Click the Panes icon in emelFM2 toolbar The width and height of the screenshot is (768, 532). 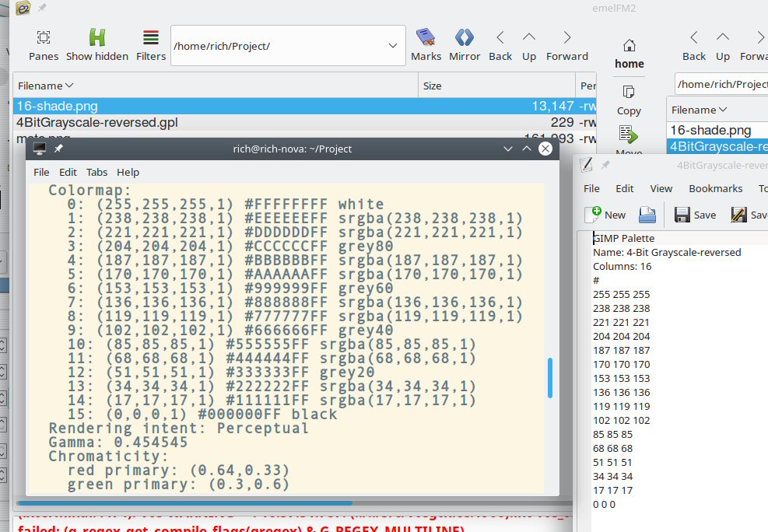click(44, 37)
